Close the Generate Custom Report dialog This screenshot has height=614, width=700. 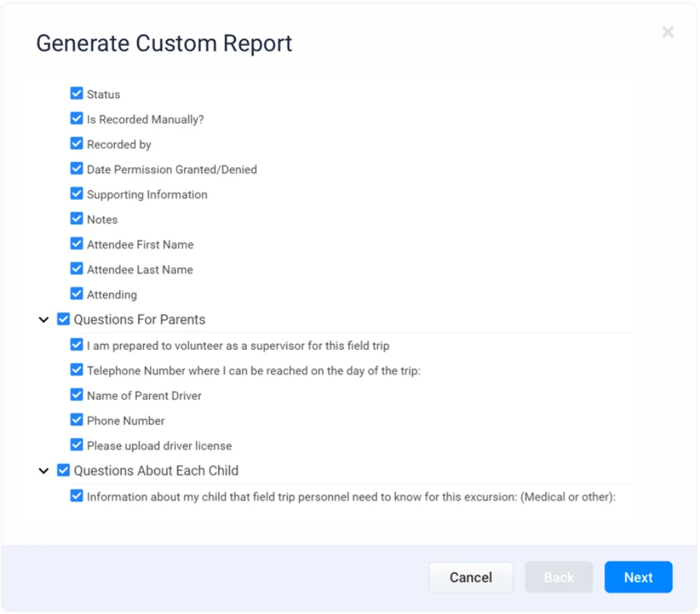click(667, 32)
